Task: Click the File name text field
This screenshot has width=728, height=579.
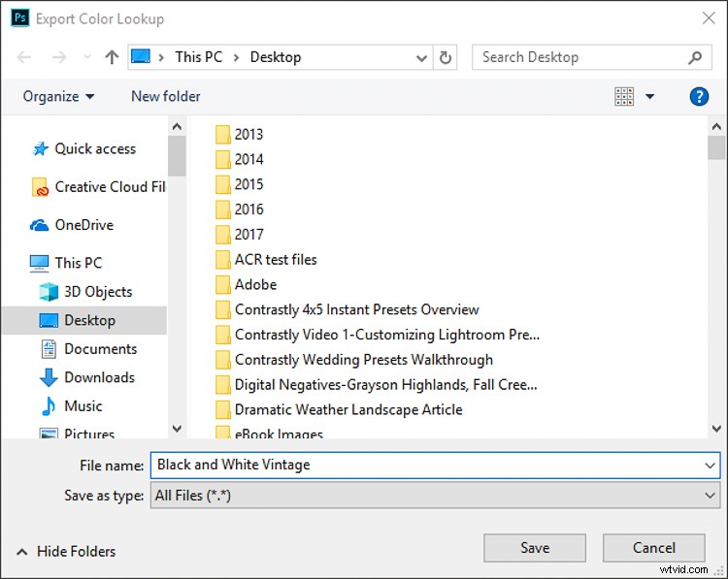Action: pyautogui.click(x=427, y=466)
